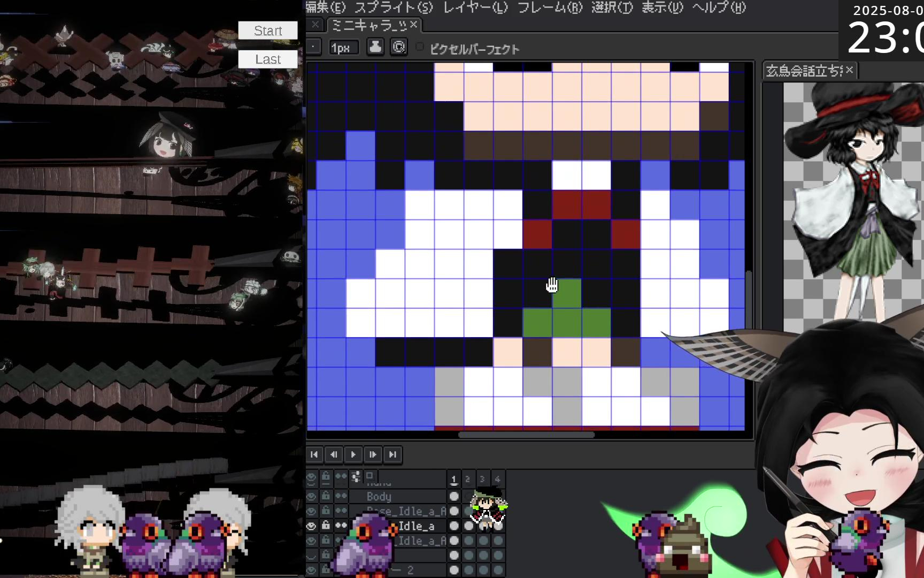This screenshot has width=924, height=578.
Task: Open the 選択(T) menu
Action: tap(612, 7)
